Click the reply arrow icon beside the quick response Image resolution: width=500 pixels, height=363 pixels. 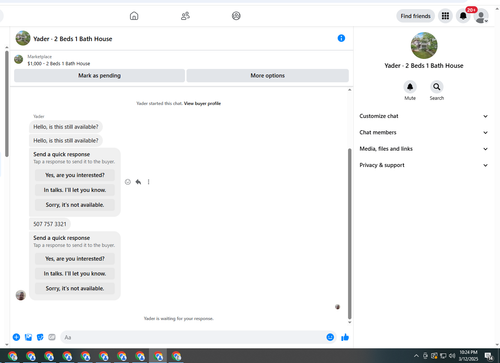(138, 182)
